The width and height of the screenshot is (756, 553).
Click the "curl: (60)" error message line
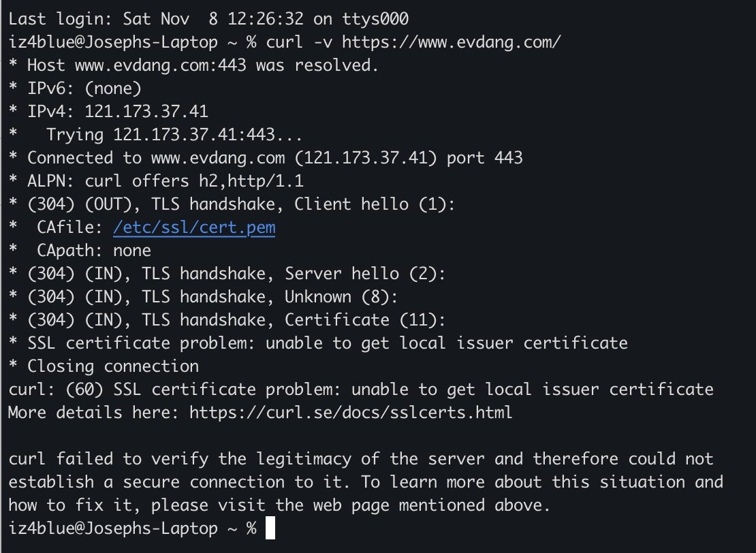pyautogui.click(x=361, y=390)
